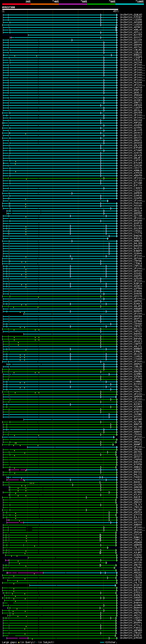Select the UniRef100_Q58G69 label
146x644 pixels.
coord(131,95)
